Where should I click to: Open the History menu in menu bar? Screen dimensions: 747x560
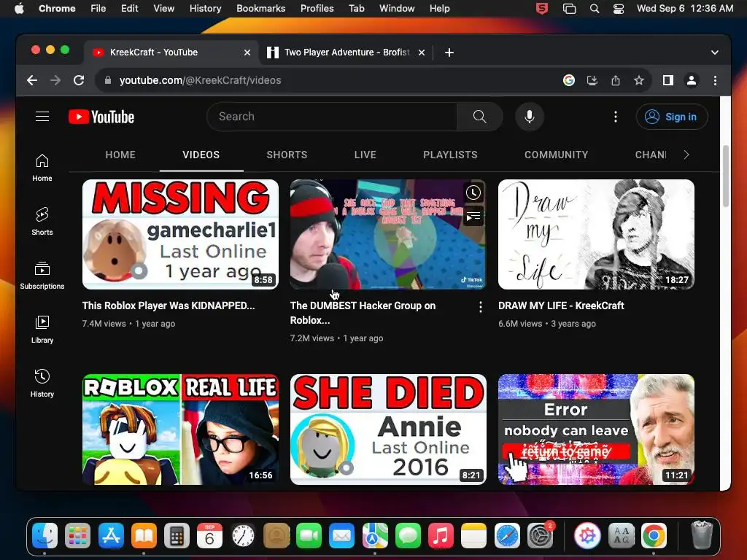[205, 8]
